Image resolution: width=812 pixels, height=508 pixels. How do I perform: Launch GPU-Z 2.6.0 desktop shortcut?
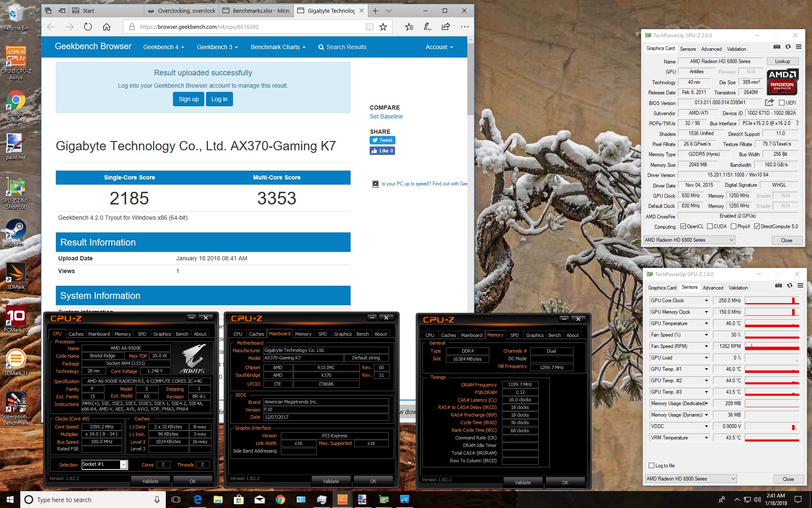(x=16, y=193)
